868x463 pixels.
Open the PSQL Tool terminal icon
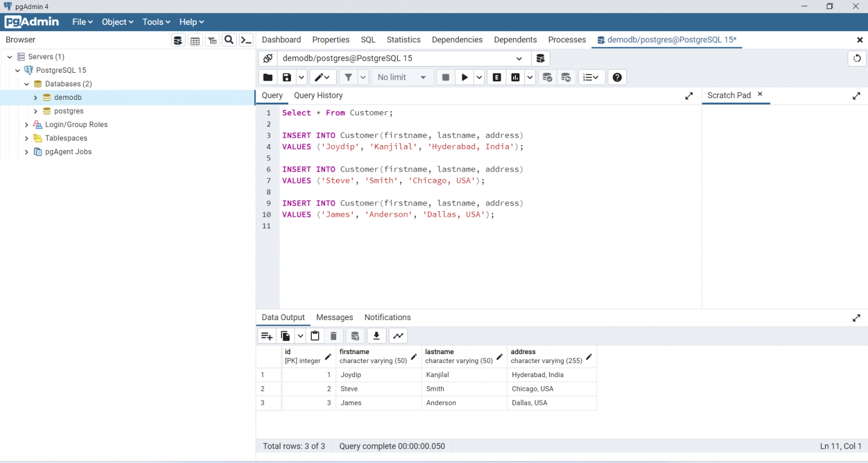point(246,40)
